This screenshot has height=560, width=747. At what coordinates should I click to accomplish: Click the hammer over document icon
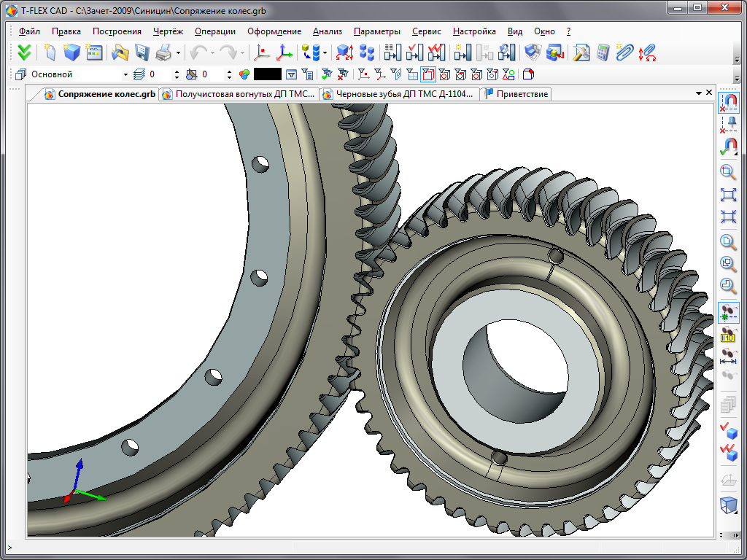click(581, 52)
